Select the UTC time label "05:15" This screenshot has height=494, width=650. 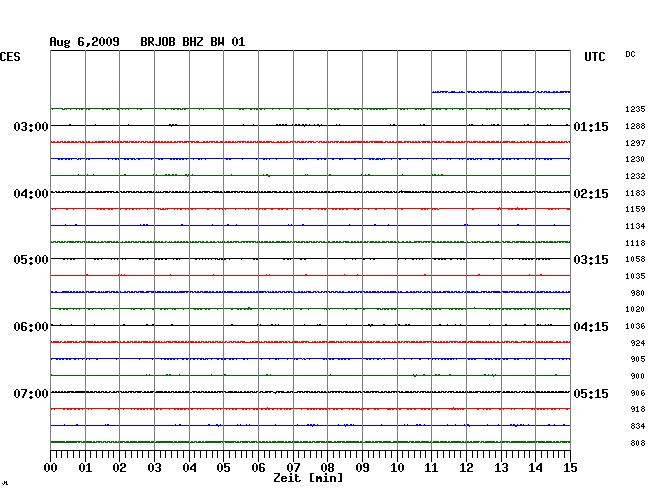click(x=591, y=393)
